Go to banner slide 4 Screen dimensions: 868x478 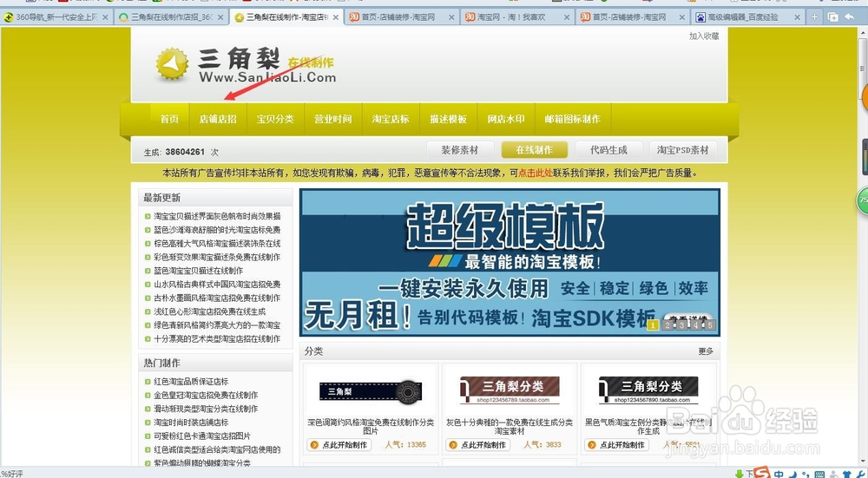[x=696, y=325]
